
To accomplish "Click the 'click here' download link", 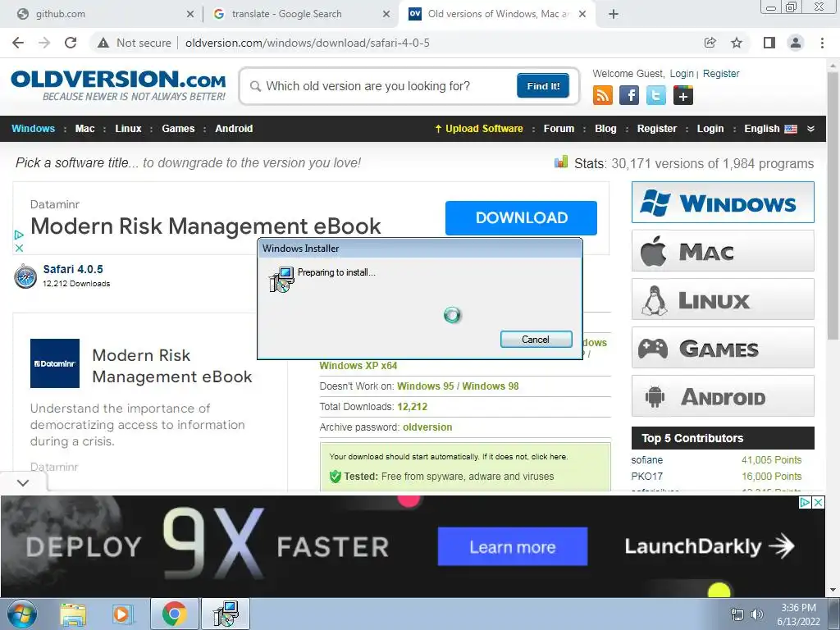I will point(549,456).
